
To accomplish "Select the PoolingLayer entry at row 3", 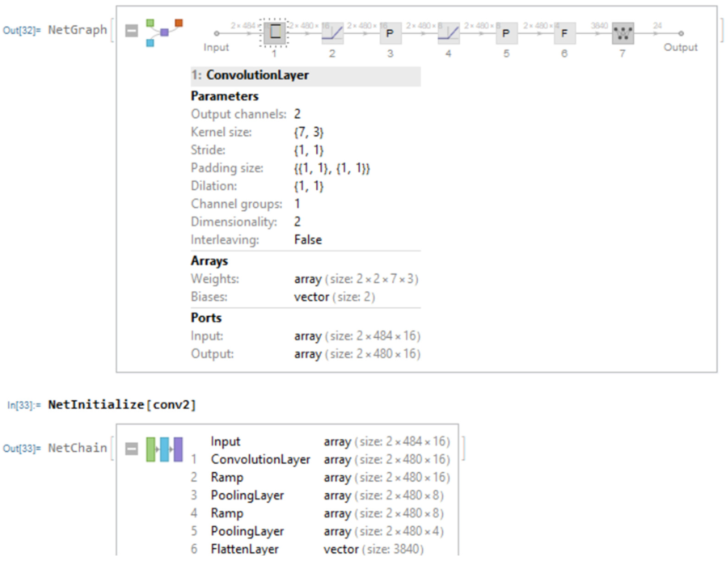I will pyautogui.click(x=247, y=495).
